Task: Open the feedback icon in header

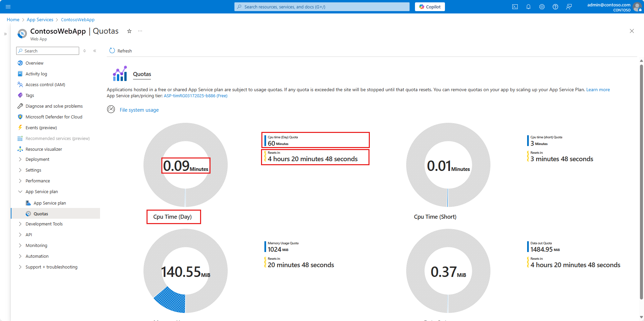Action: coord(569,7)
